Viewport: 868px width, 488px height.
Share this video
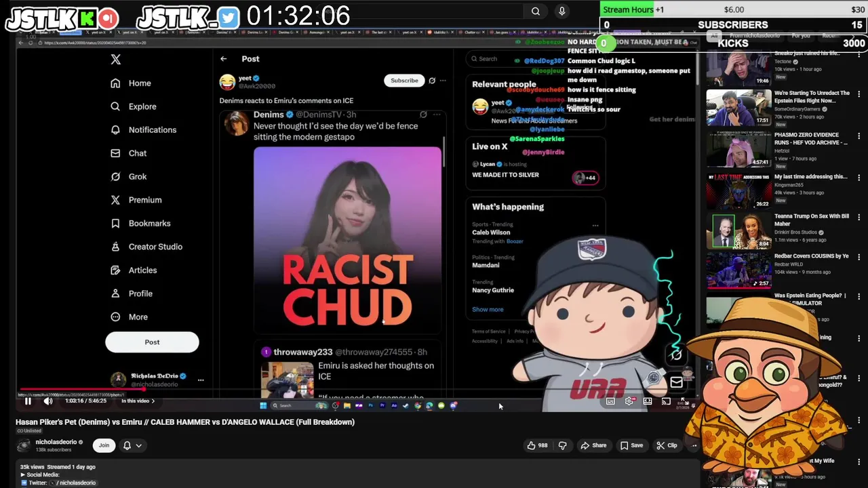tap(593, 445)
